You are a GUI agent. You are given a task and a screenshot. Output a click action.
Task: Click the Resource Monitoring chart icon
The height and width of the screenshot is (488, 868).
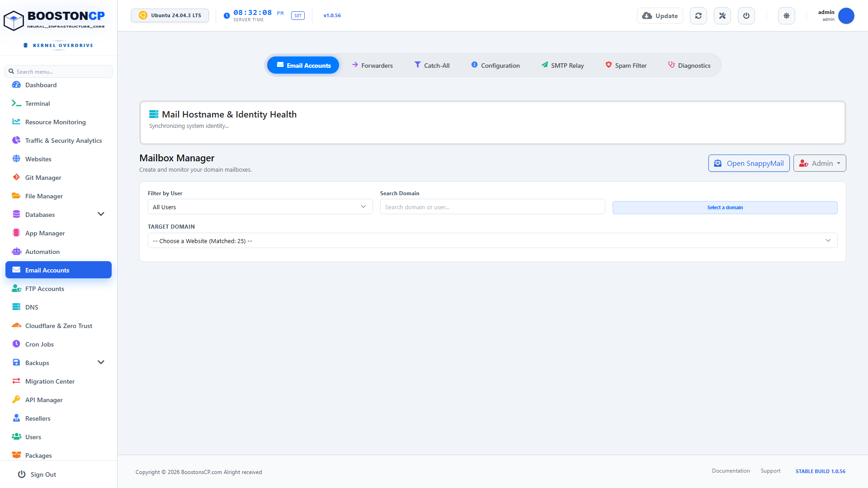point(16,122)
